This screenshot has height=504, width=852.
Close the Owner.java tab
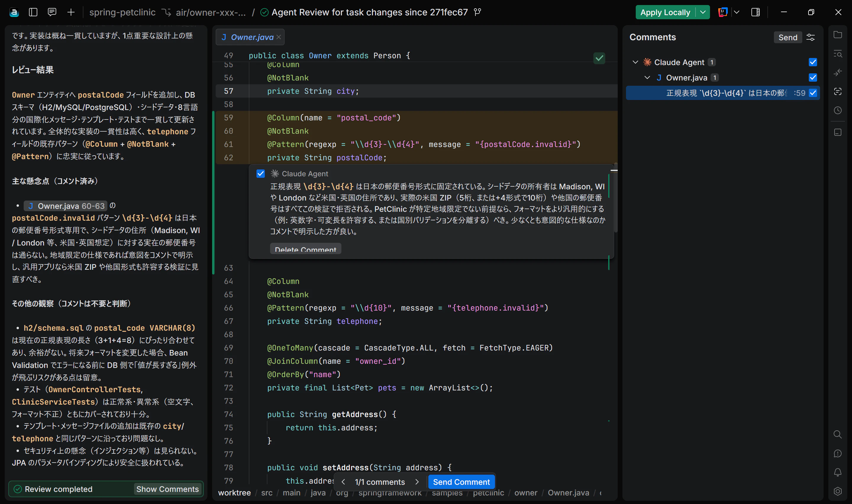[279, 37]
